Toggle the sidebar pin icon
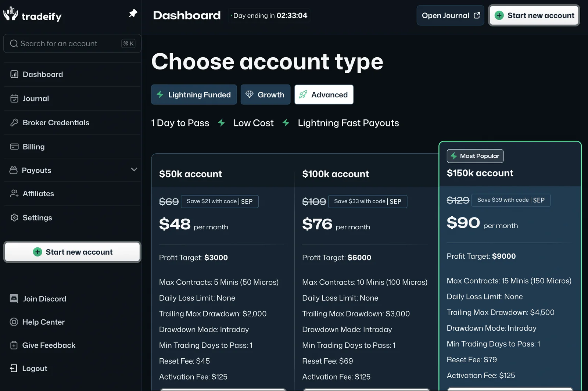Screen dimensions: 588x391 pyautogui.click(x=133, y=14)
